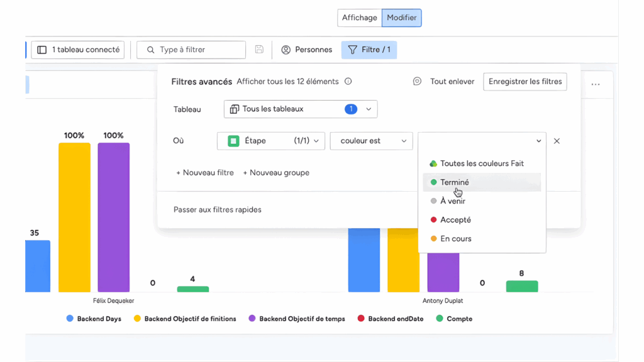Add a group with Nouveau groupe

pos(276,173)
